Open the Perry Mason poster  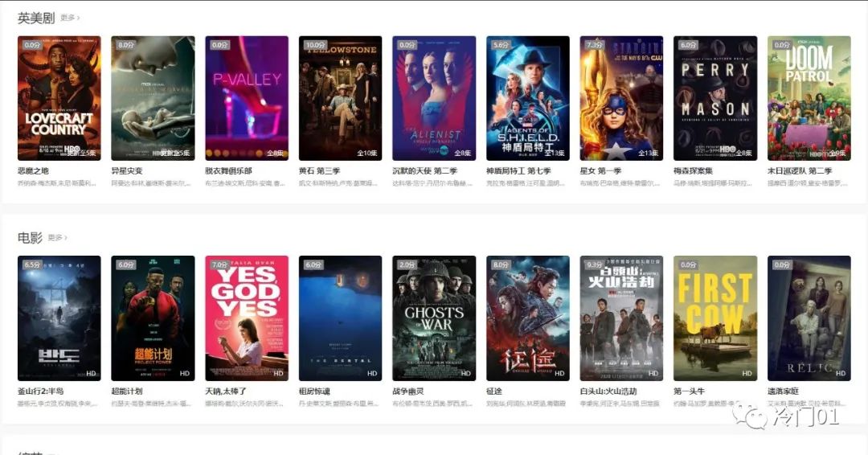(x=715, y=99)
